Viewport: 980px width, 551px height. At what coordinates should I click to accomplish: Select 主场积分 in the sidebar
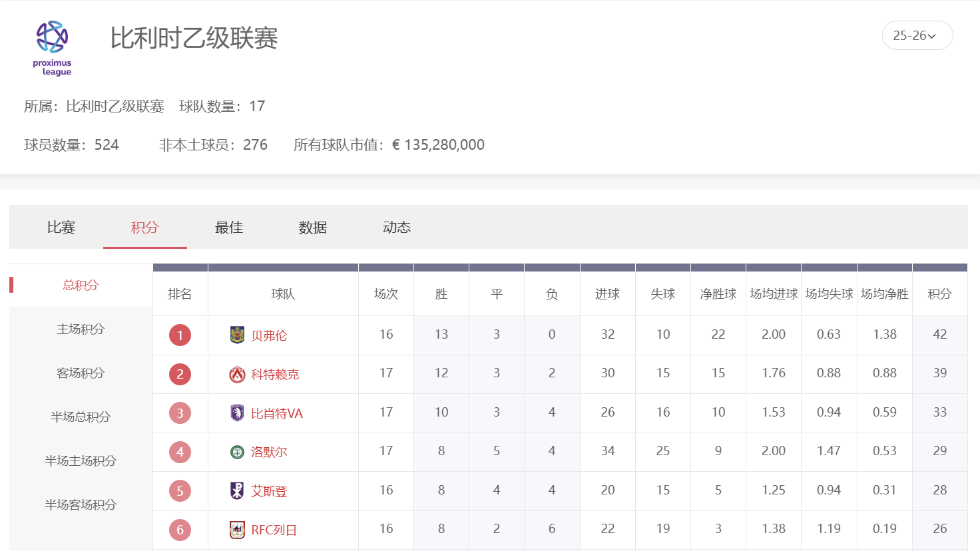click(81, 329)
